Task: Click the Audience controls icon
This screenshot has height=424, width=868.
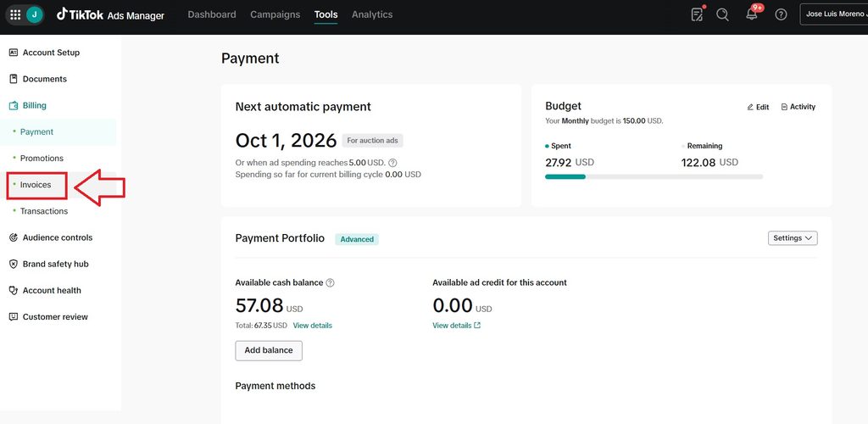Action: 14,237
